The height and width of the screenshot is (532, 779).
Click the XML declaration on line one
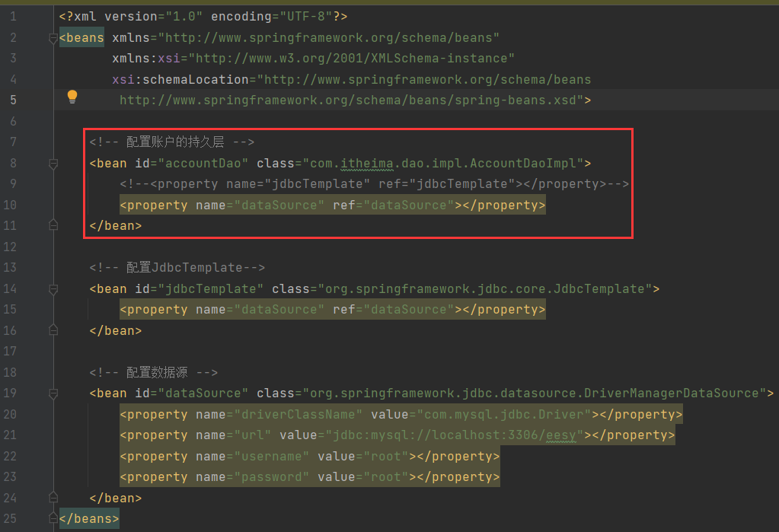point(190,15)
